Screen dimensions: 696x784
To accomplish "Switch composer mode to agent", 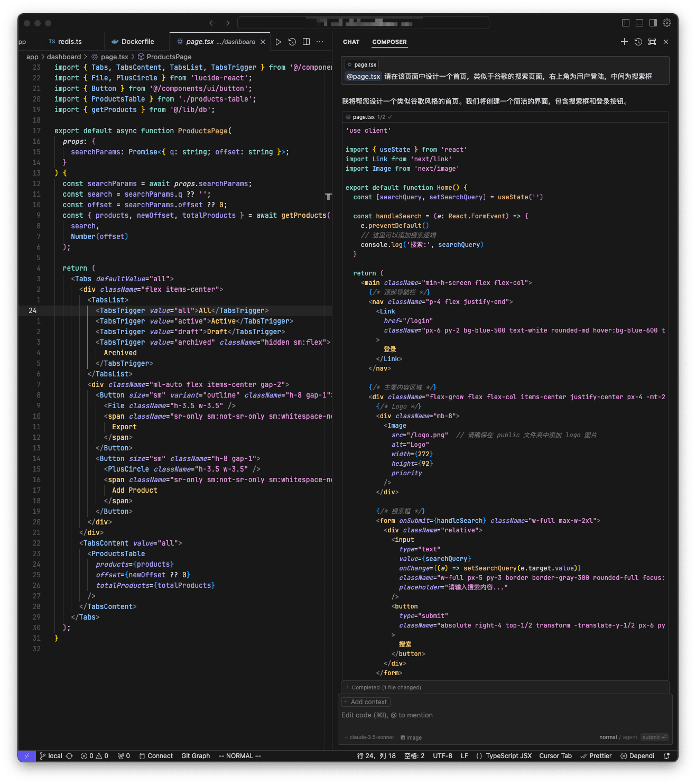I will [630, 737].
